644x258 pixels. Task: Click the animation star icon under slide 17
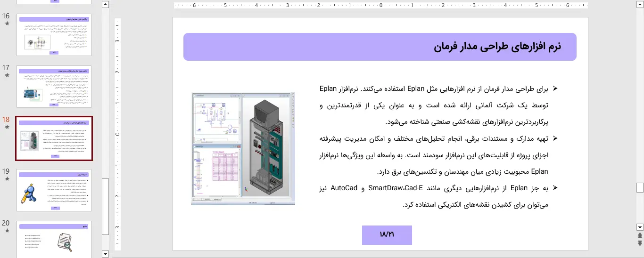[x=7, y=75]
